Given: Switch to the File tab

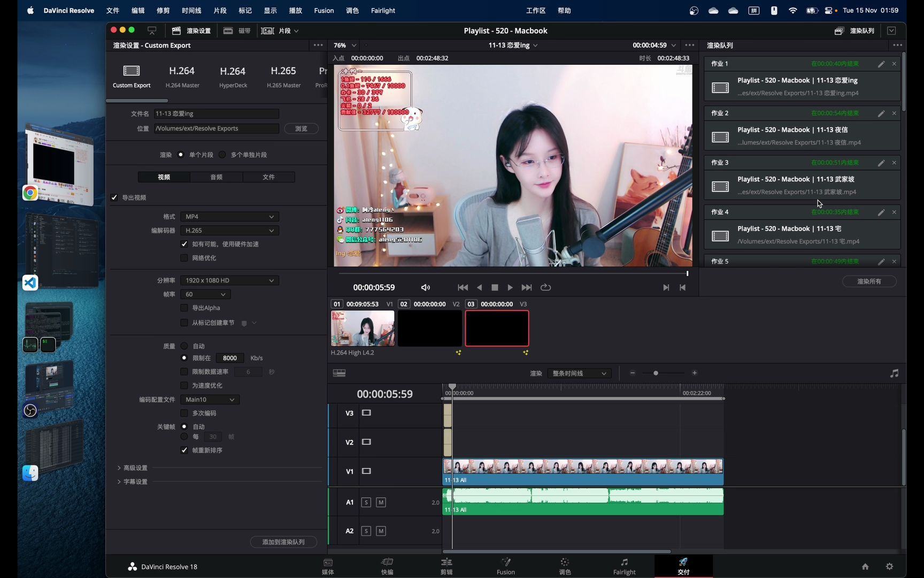Looking at the screenshot, I should click(268, 177).
